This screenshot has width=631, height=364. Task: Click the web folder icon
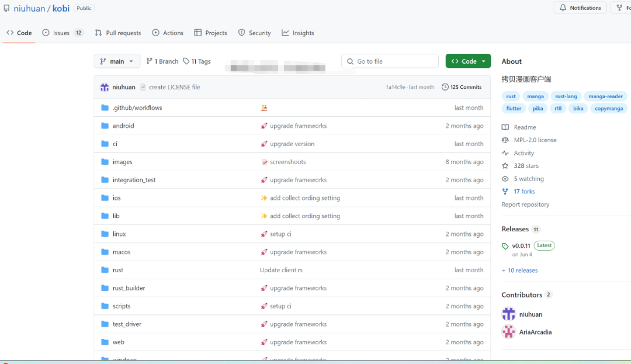105,342
